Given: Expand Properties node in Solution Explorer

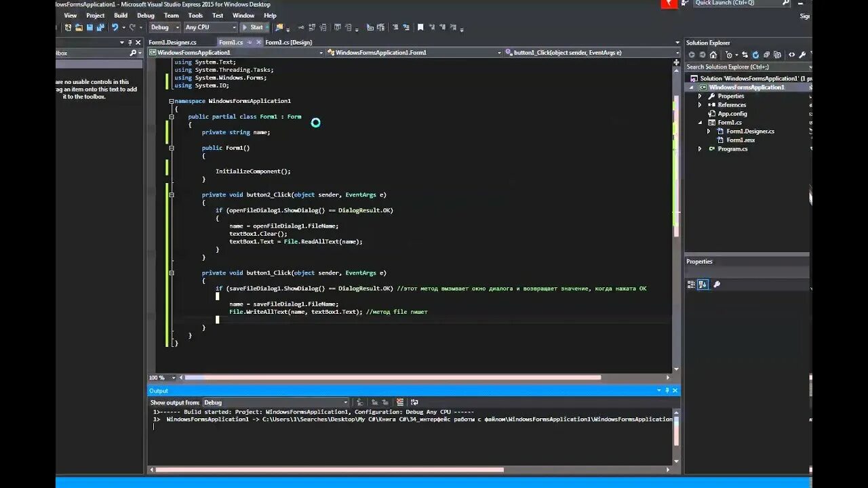Looking at the screenshot, I should tap(700, 96).
